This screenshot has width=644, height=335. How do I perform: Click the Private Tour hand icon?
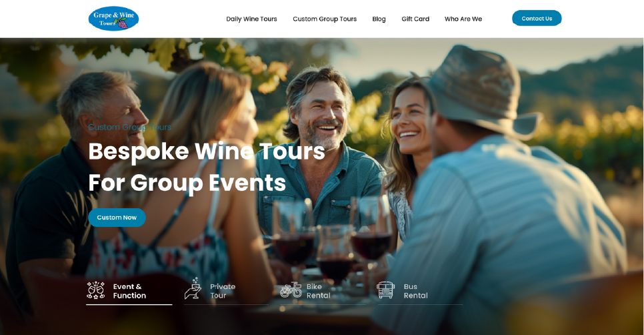(x=193, y=288)
